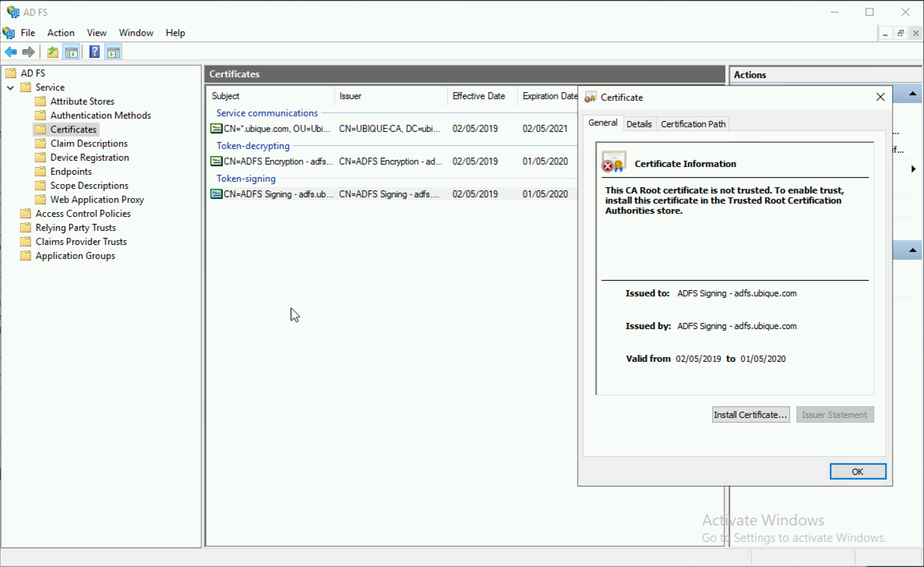Select the 'CN=*.ubique.com, OU=Ubi...' subject cell
Viewport: 924px width, 567px height.
point(276,129)
